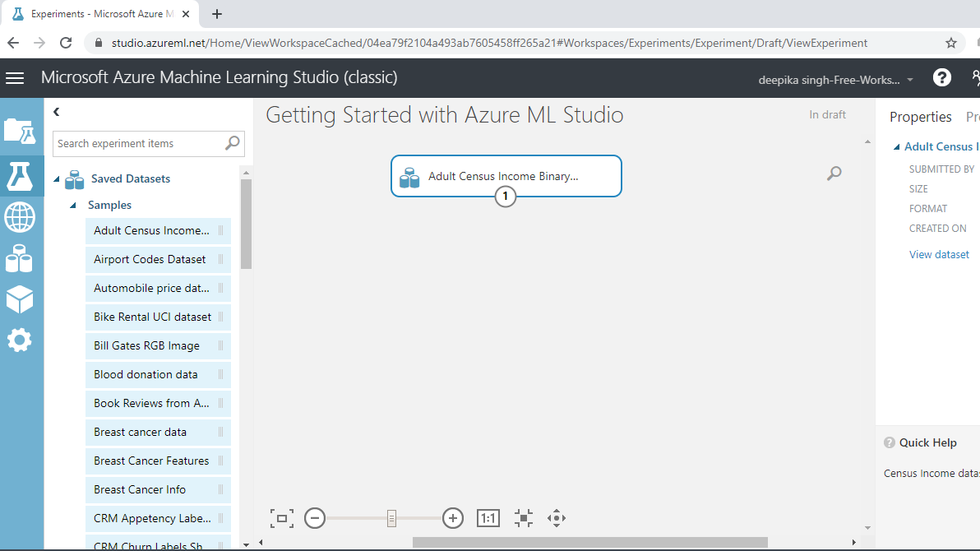The image size is (980, 551).
Task: Select the Experiments flask sidebar icon
Action: pos(20,176)
